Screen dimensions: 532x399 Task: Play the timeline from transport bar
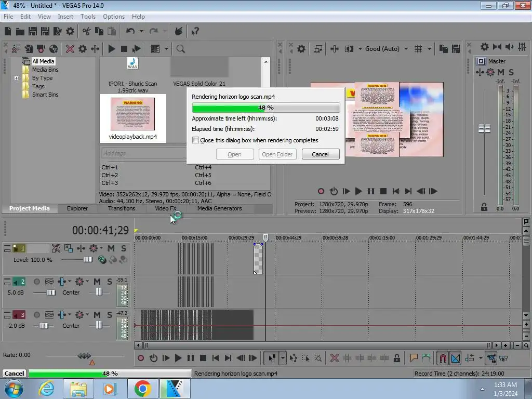178,358
